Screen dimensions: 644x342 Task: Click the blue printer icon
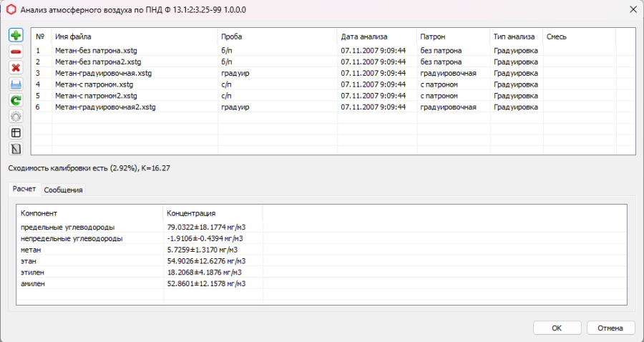[x=16, y=84]
